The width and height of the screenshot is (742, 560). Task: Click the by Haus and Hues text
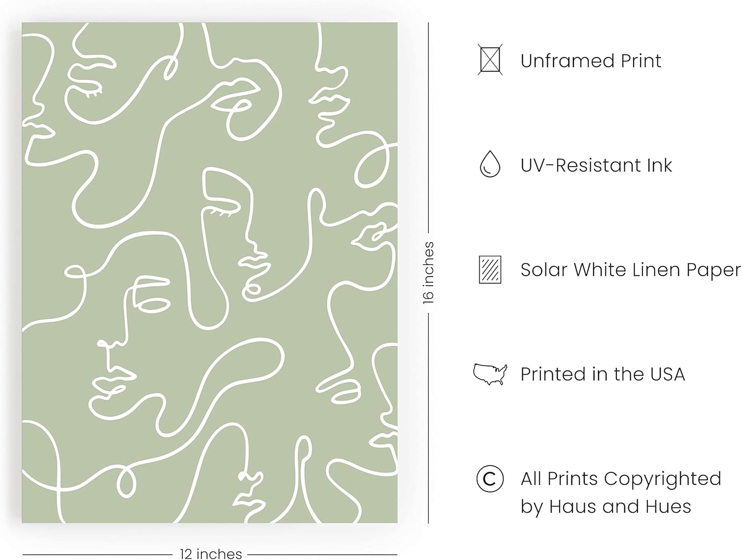point(605,507)
